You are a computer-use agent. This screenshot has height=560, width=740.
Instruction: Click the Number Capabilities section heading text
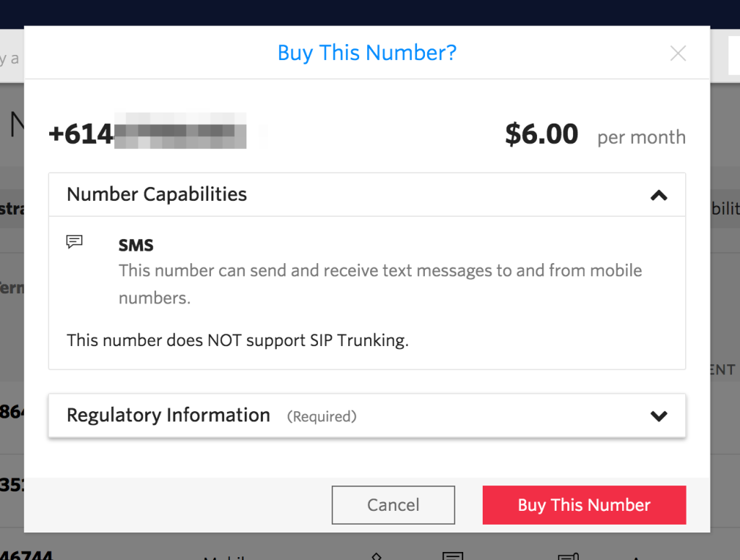(157, 194)
